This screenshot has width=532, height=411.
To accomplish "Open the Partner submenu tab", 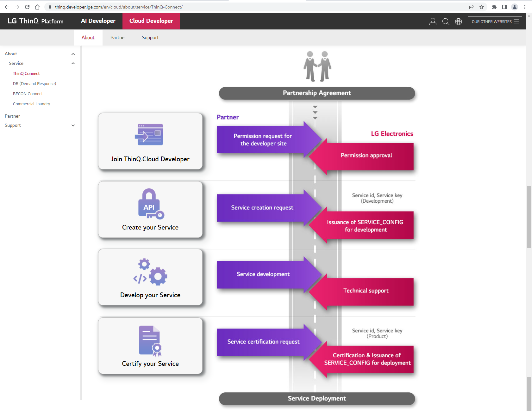I will click(118, 38).
